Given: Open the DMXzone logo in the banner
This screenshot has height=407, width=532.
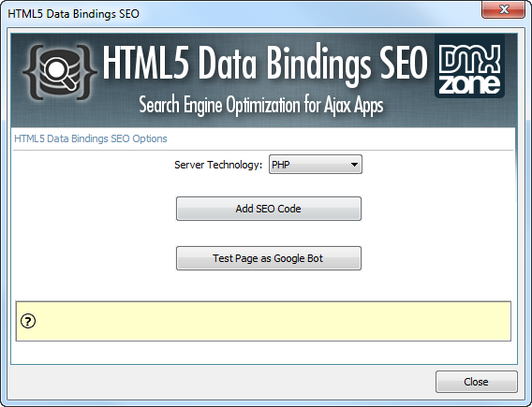Looking at the screenshot, I should [x=469, y=65].
